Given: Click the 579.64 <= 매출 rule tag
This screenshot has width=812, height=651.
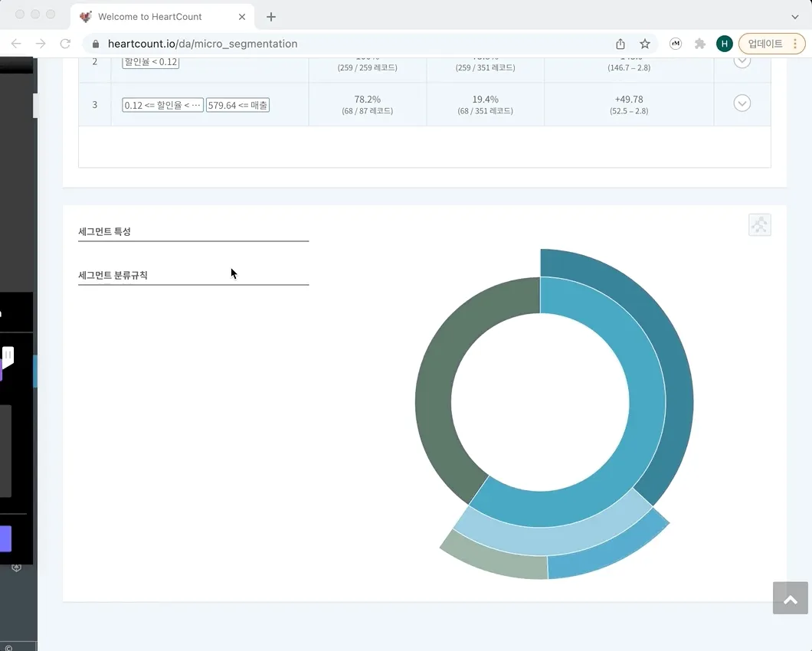Looking at the screenshot, I should pyautogui.click(x=237, y=105).
